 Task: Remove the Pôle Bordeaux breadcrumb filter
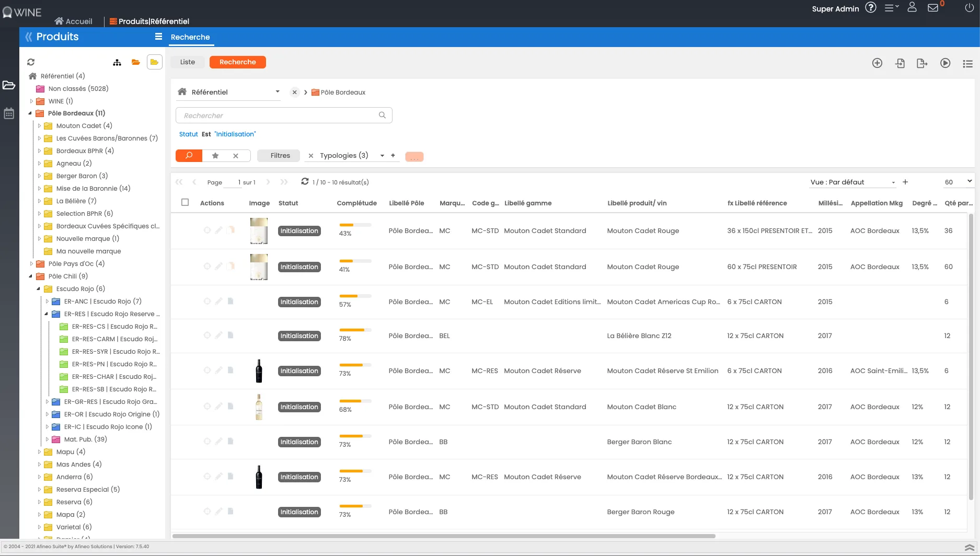pos(295,92)
